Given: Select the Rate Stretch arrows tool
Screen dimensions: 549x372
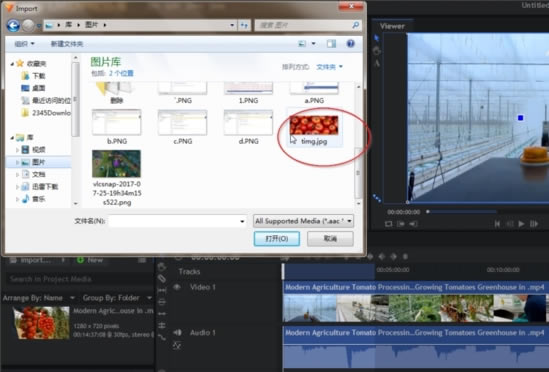Looking at the screenshot, I should tap(162, 314).
